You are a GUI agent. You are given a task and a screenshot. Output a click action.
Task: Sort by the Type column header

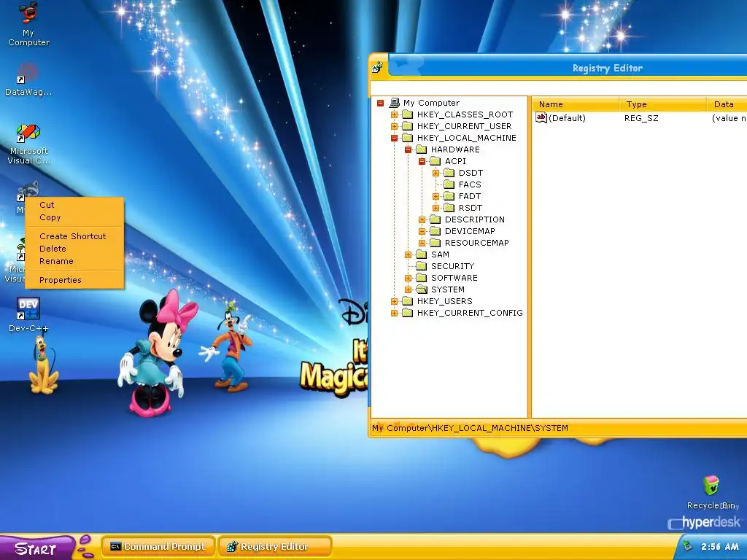(662, 104)
